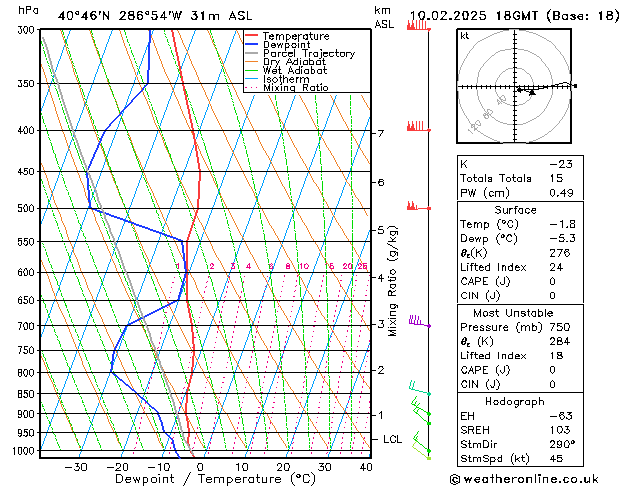Click the "kt" unit label in the hodograph
Screen dimensions: 629x486
tap(465, 36)
